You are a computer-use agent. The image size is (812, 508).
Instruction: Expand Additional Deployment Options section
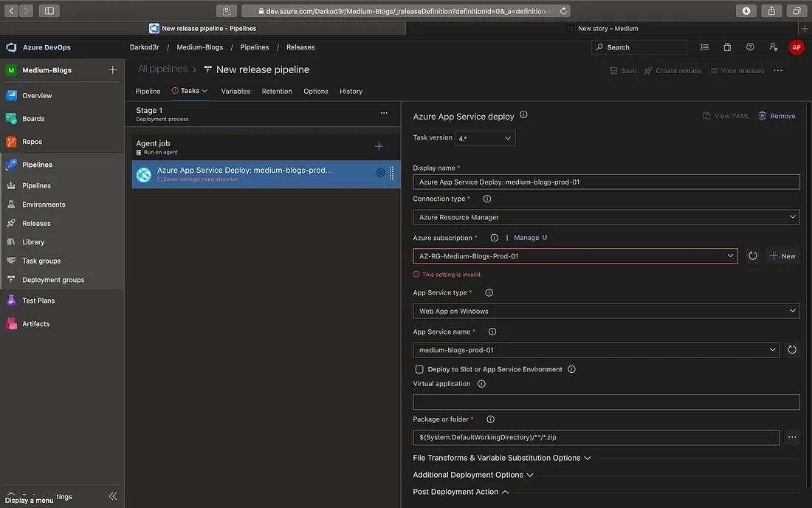tap(472, 475)
